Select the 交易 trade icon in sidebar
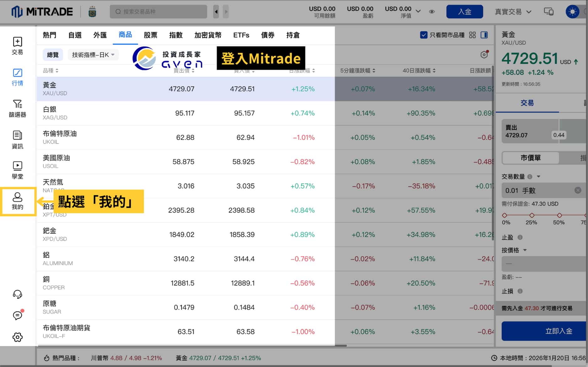 [17, 45]
